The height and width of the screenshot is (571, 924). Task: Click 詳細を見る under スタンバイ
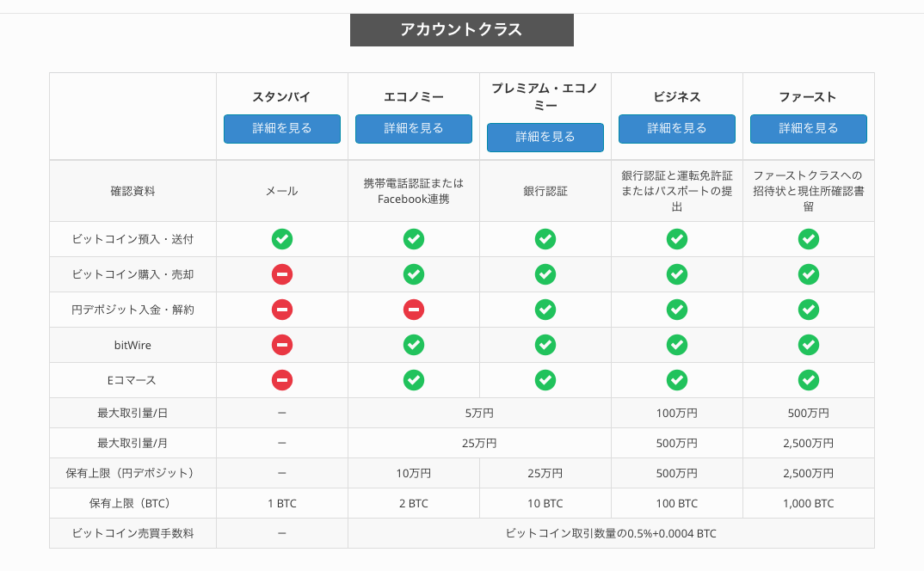click(x=282, y=128)
